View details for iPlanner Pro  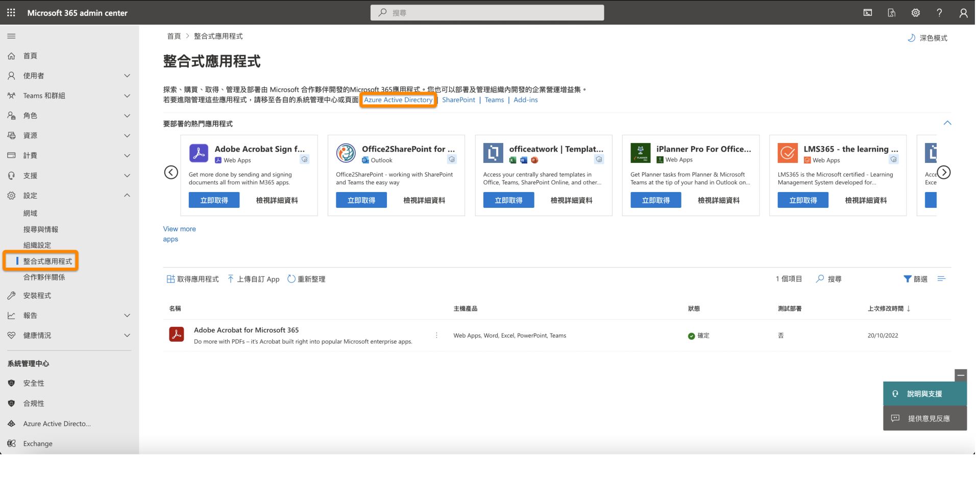pos(719,200)
